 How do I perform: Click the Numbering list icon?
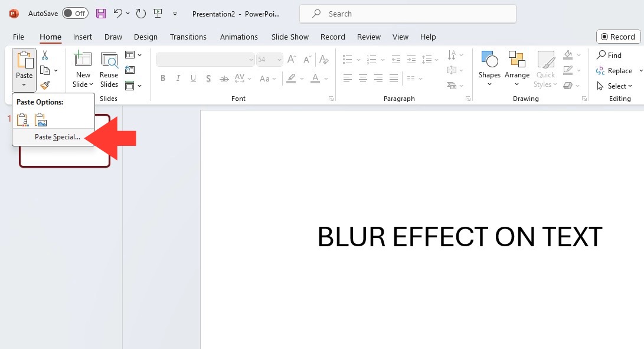pyautogui.click(x=372, y=60)
